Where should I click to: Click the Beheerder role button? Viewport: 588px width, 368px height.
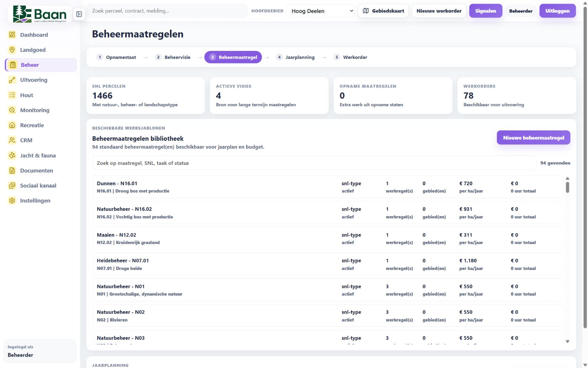[x=521, y=11]
